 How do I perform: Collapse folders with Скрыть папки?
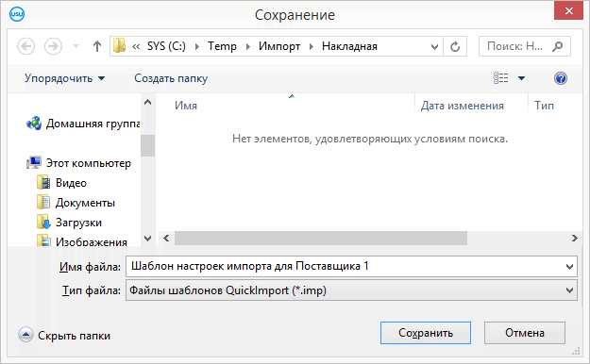pyautogui.click(x=64, y=335)
